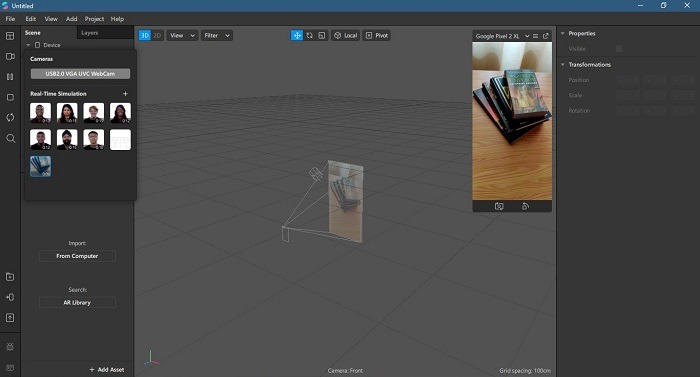The height and width of the screenshot is (377, 700).
Task: Toggle Local coordinate mode
Action: point(346,35)
